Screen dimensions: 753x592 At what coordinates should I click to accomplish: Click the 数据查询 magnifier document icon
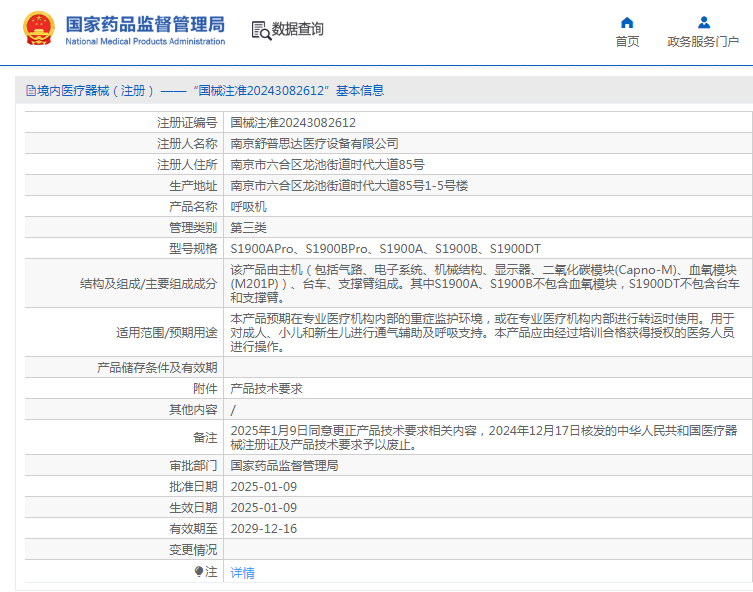pyautogui.click(x=260, y=30)
